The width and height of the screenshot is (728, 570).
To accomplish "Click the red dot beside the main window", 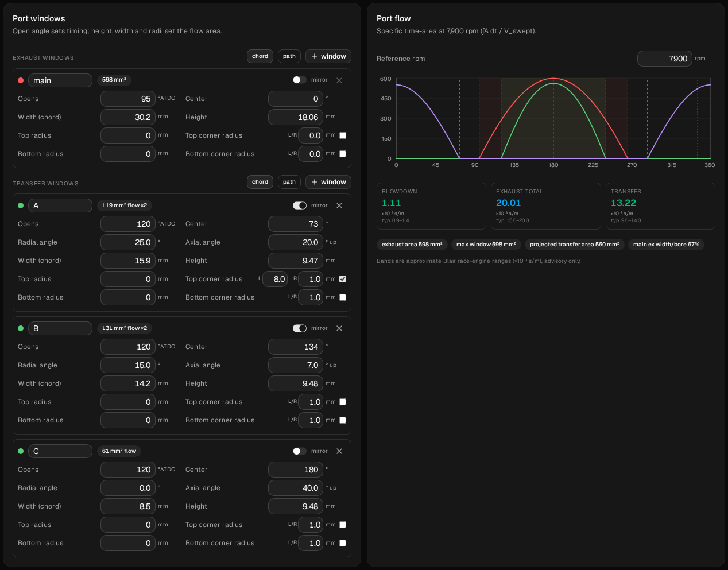I will coord(21,80).
